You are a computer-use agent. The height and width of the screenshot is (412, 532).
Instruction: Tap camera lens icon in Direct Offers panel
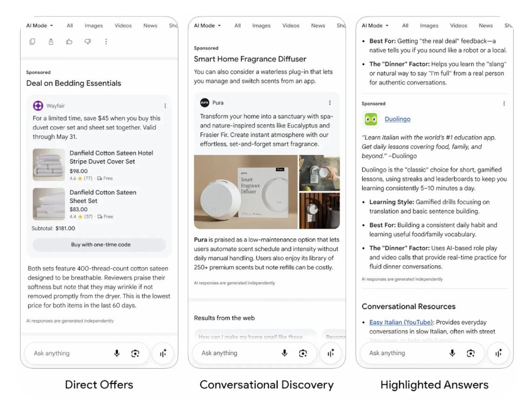tap(135, 353)
